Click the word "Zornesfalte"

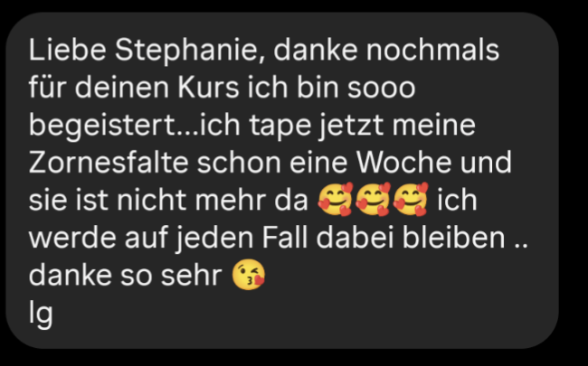109,162
